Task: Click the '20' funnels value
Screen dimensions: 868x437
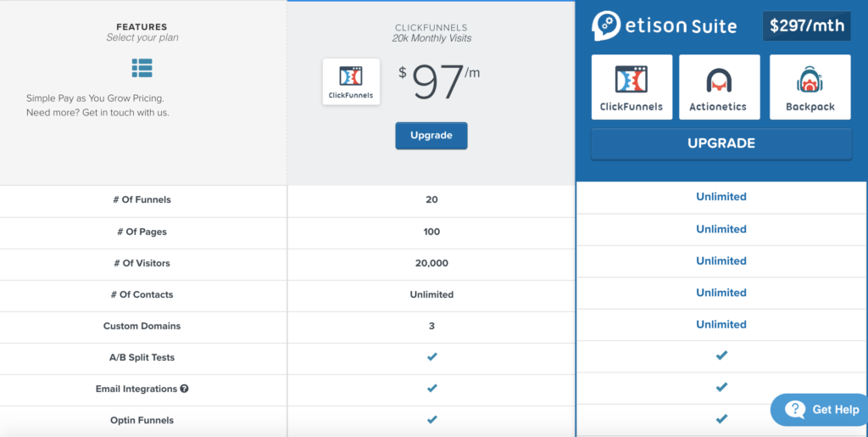Action: [431, 199]
